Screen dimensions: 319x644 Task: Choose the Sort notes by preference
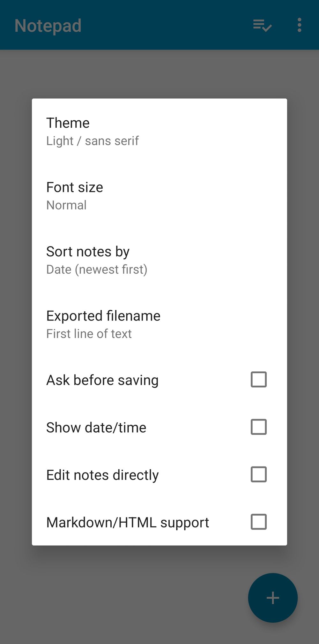(x=88, y=252)
